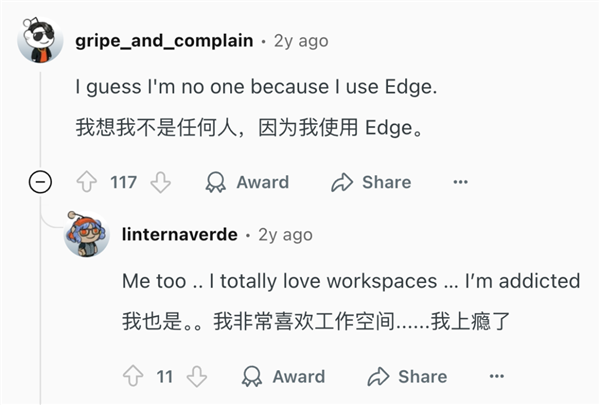Open more options on gripe_and_complain's comment

[460, 182]
